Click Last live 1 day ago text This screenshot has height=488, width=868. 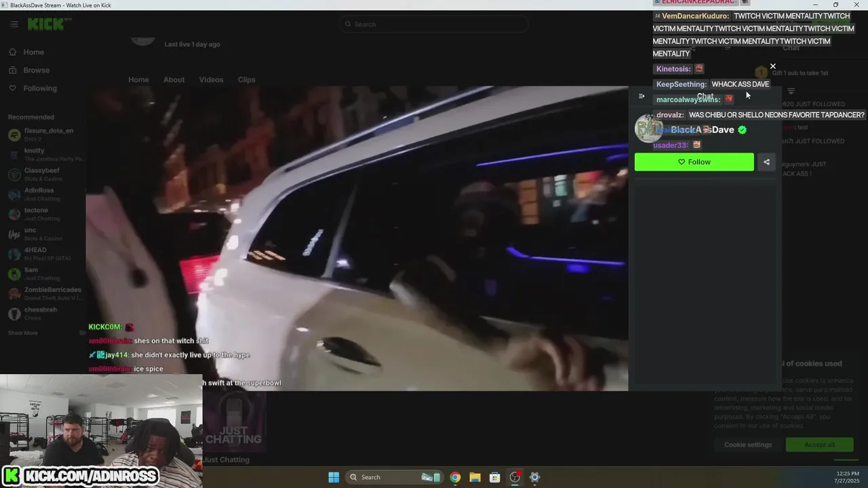tap(192, 44)
